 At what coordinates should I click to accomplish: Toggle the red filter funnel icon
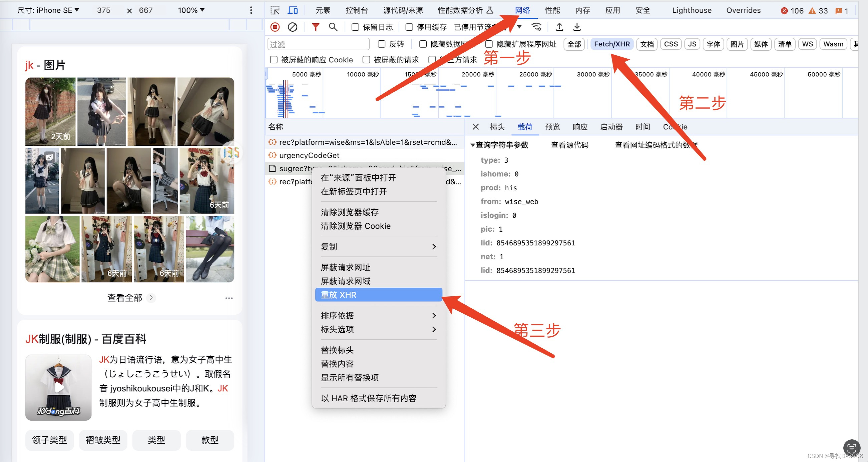coord(315,27)
